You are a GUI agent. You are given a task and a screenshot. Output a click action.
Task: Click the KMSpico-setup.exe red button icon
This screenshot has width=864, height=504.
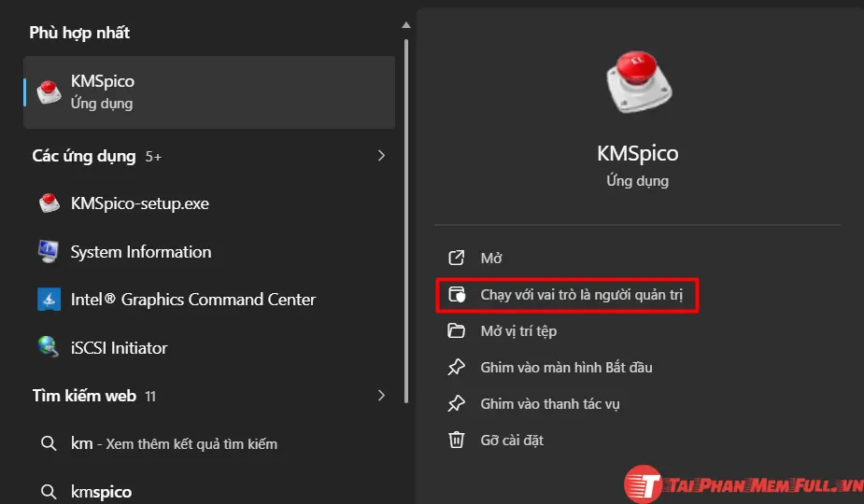tap(50, 203)
